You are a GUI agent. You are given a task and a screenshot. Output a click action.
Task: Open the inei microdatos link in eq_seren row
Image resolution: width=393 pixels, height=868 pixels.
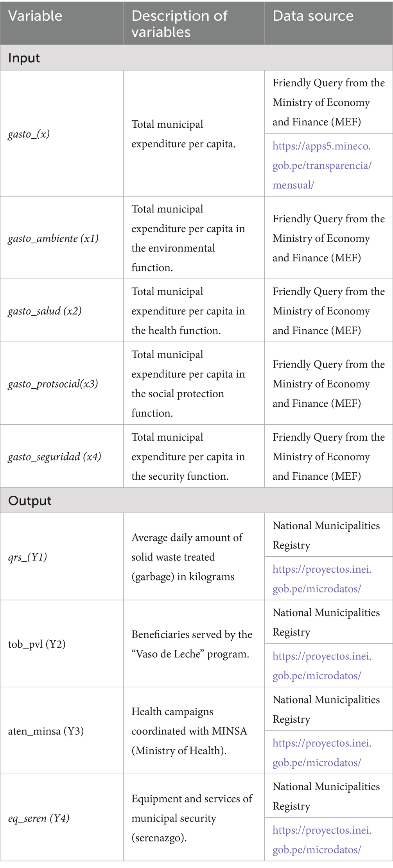321,840
